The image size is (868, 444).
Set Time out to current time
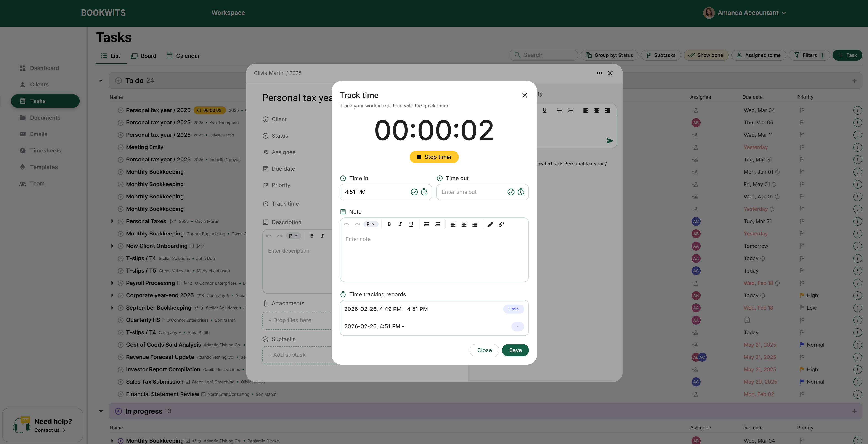pos(521,192)
